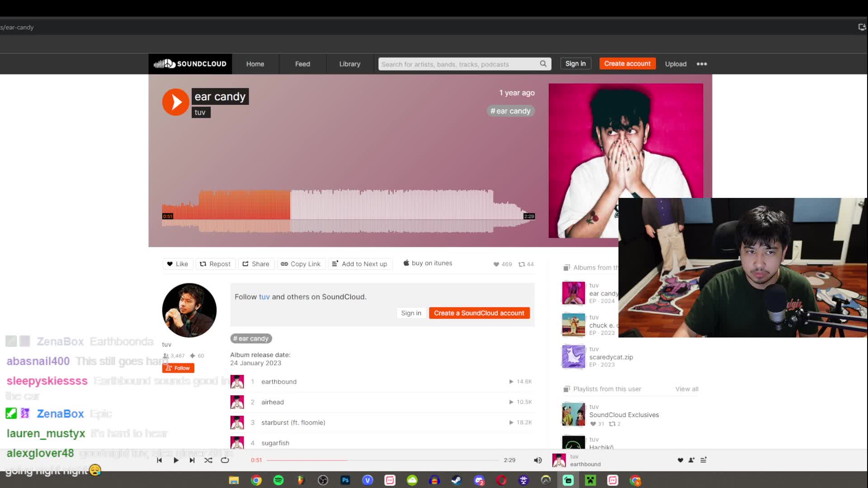Click tuv link in follow message
This screenshot has height=488, width=868.
coord(264,297)
